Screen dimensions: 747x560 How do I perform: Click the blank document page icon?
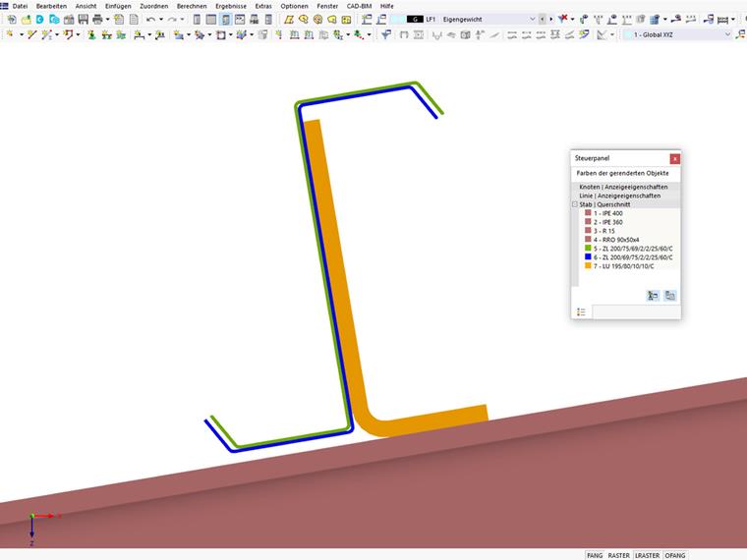(134, 20)
